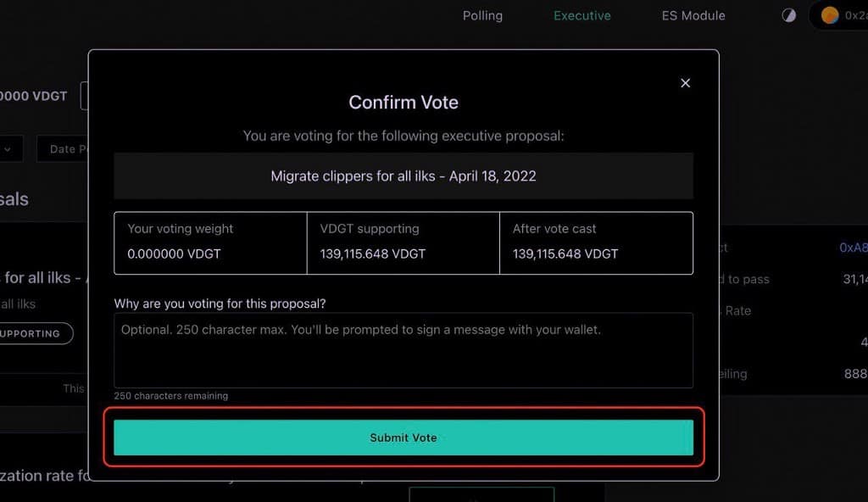Submit the vote with Submit Vote button
Viewport: 868px width, 502px height.
403,438
